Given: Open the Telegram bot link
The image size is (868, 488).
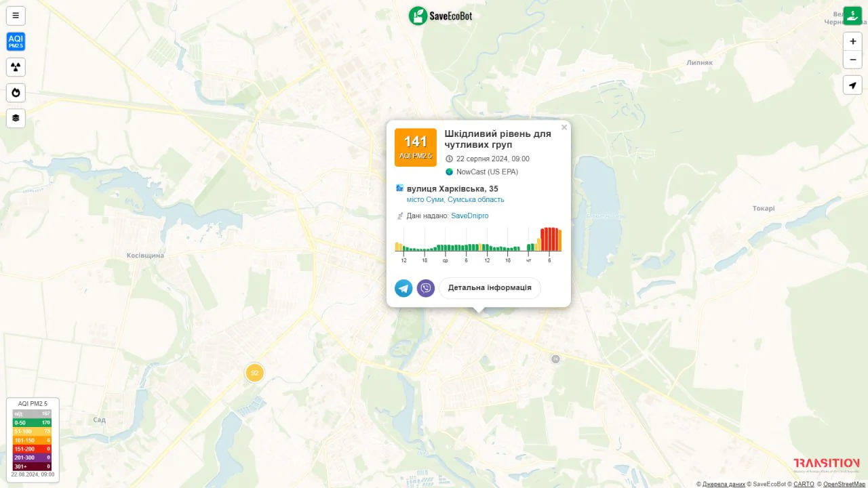Looking at the screenshot, I should pos(403,288).
